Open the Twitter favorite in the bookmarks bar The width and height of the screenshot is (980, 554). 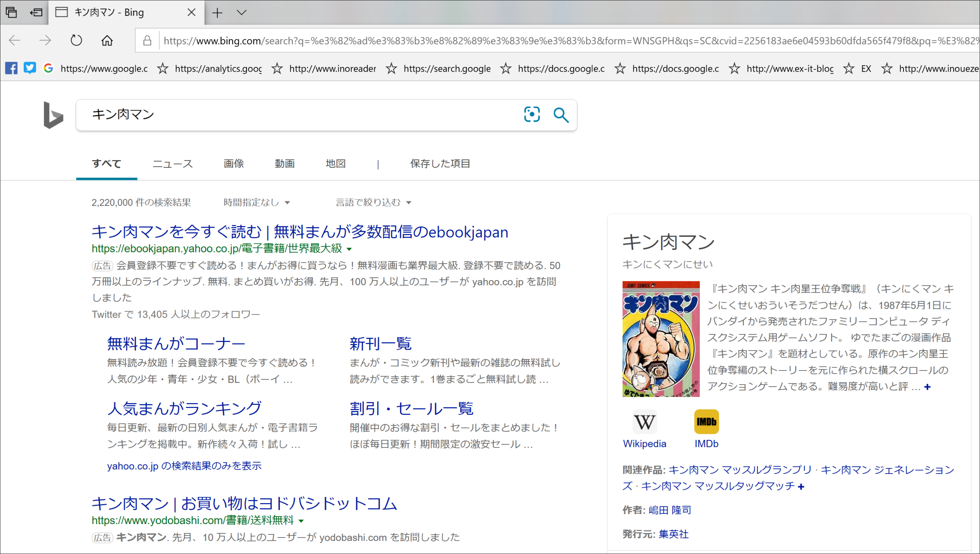(30, 68)
